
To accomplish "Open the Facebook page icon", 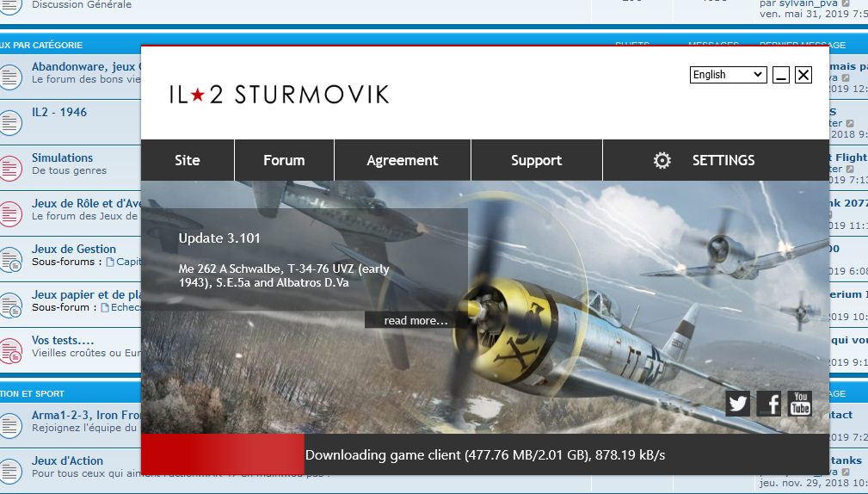I will pyautogui.click(x=769, y=403).
